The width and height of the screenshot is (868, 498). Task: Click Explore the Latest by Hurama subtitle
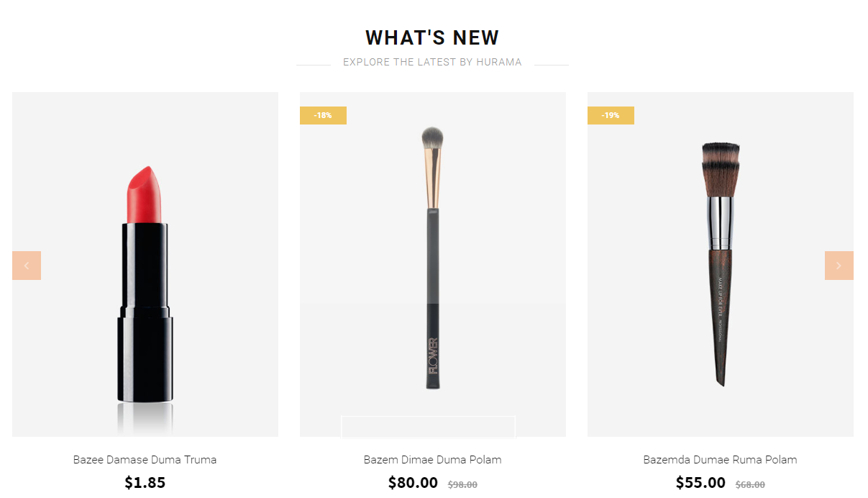coord(432,62)
